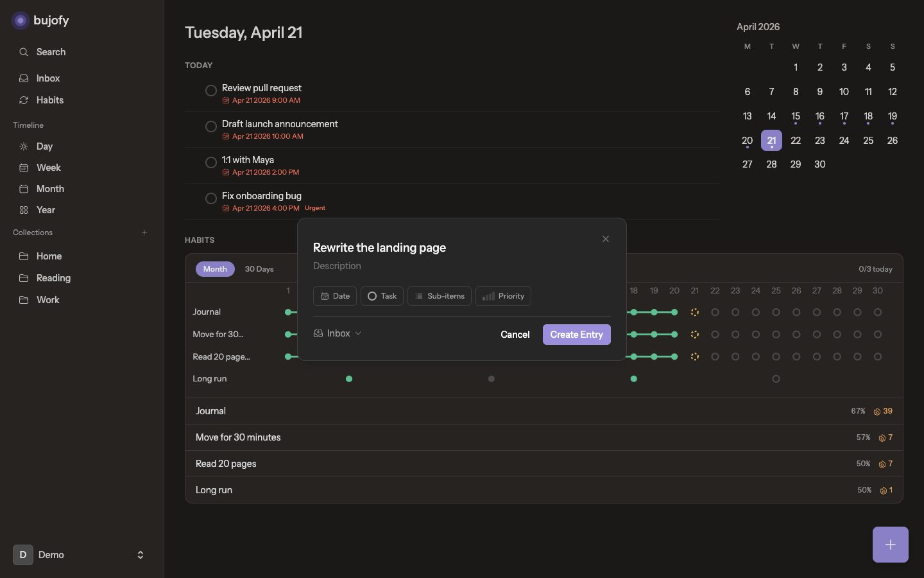Image resolution: width=924 pixels, height=578 pixels.
Task: Click the floating add entry plus button
Action: 891,545
